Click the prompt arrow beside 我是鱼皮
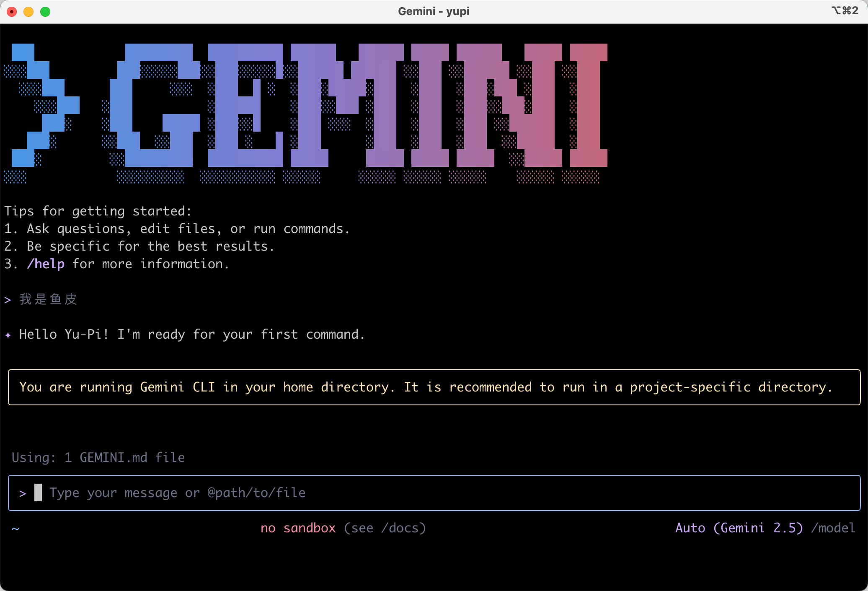The image size is (868, 591). coord(8,300)
